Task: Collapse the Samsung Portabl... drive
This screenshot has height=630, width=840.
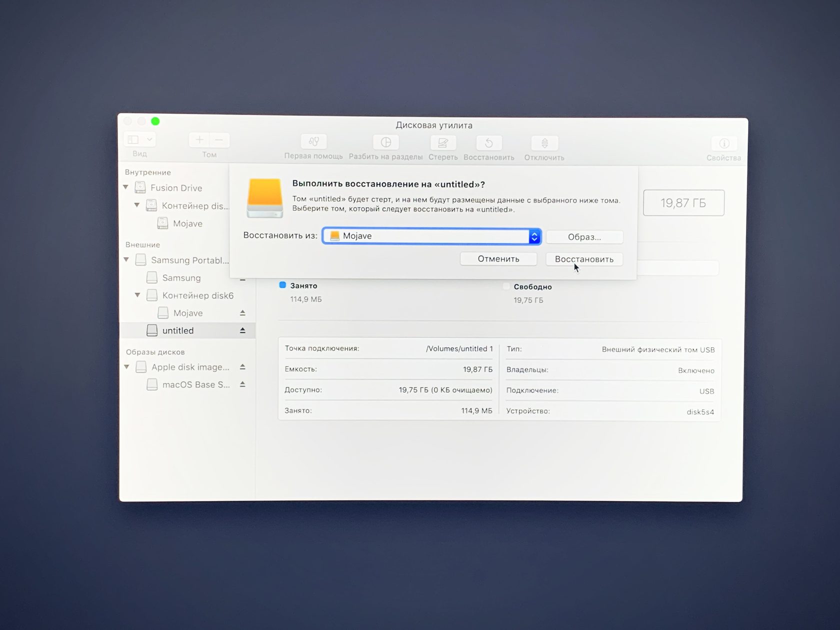Action: point(126,260)
